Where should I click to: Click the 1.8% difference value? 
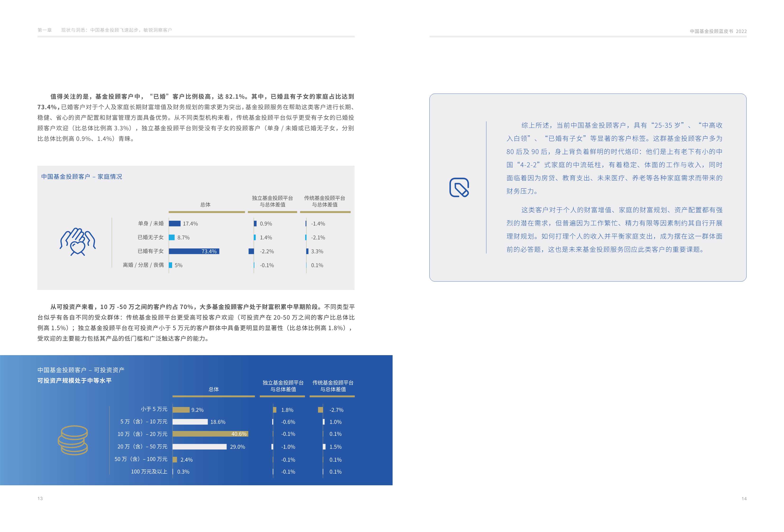(287, 410)
